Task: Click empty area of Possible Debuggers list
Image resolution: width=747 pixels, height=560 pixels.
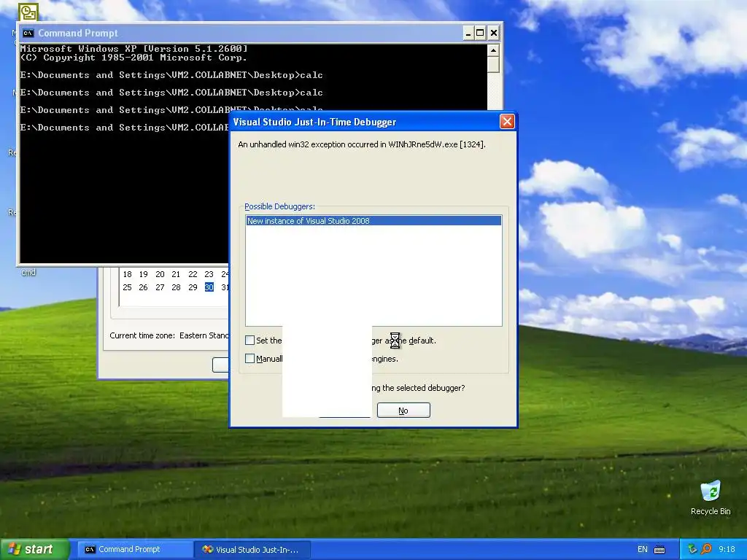Action: [373, 275]
